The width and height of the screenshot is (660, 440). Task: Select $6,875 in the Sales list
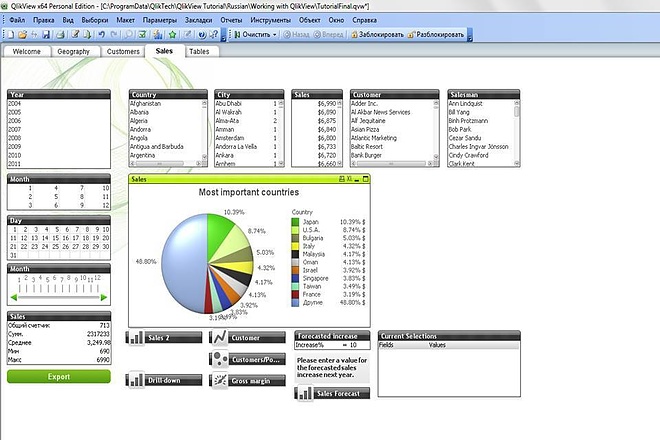(x=314, y=120)
